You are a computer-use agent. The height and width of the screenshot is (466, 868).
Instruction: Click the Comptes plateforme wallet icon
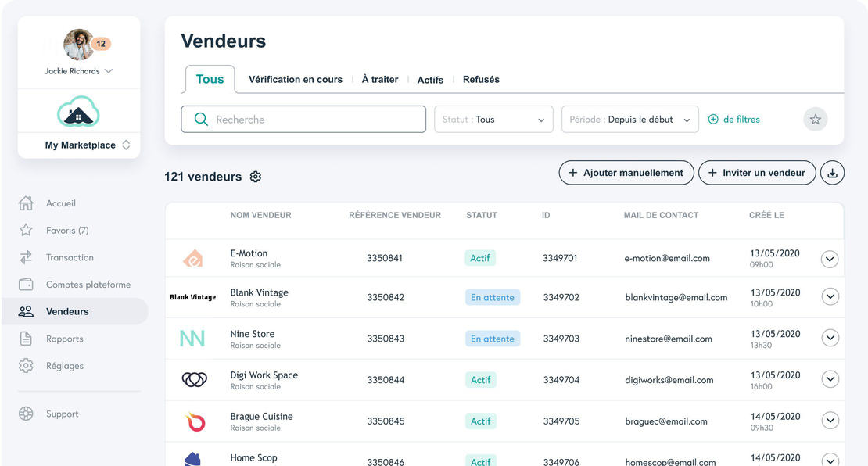26,285
